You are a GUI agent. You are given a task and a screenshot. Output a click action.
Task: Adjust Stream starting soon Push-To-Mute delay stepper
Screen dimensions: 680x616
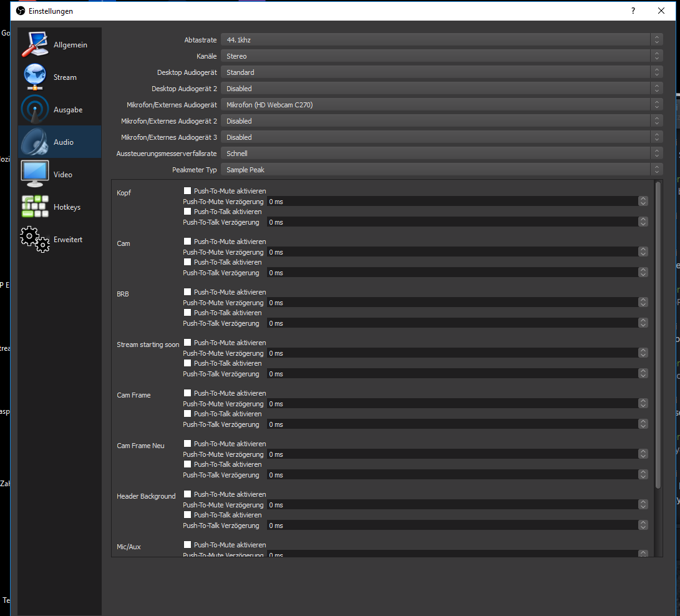(x=643, y=353)
